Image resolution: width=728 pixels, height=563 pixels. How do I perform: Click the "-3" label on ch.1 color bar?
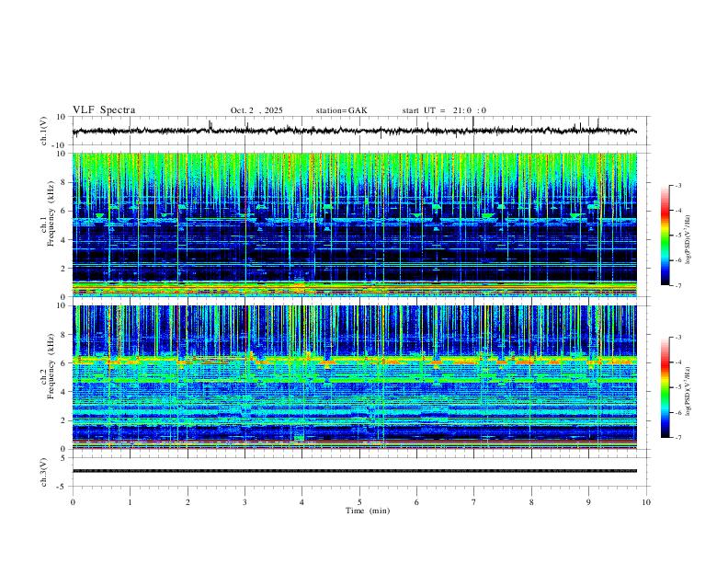[x=677, y=185]
